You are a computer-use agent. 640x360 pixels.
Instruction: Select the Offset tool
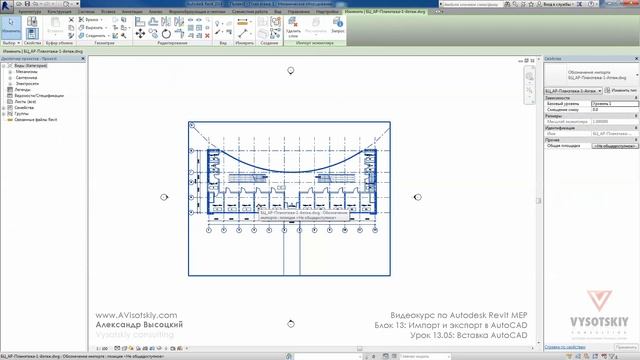coord(153,22)
